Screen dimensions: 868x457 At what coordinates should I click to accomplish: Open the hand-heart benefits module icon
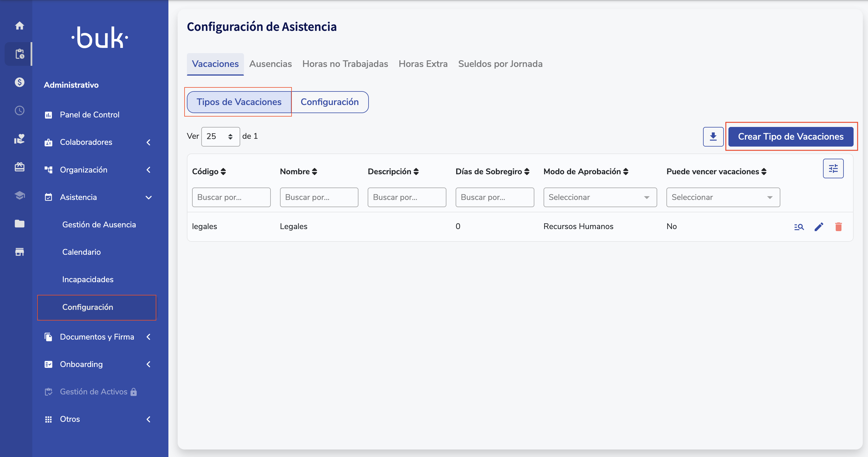click(x=20, y=139)
